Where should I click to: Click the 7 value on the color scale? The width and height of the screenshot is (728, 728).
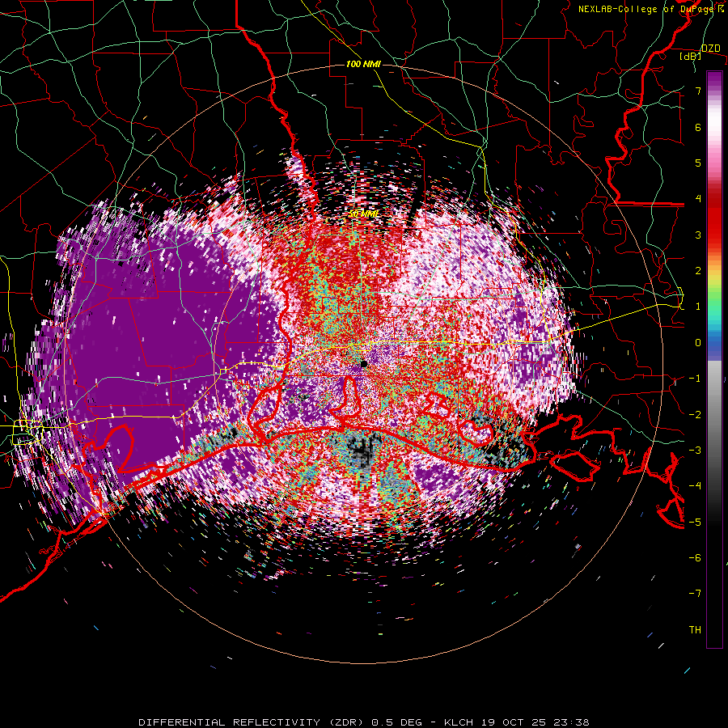pos(698,91)
